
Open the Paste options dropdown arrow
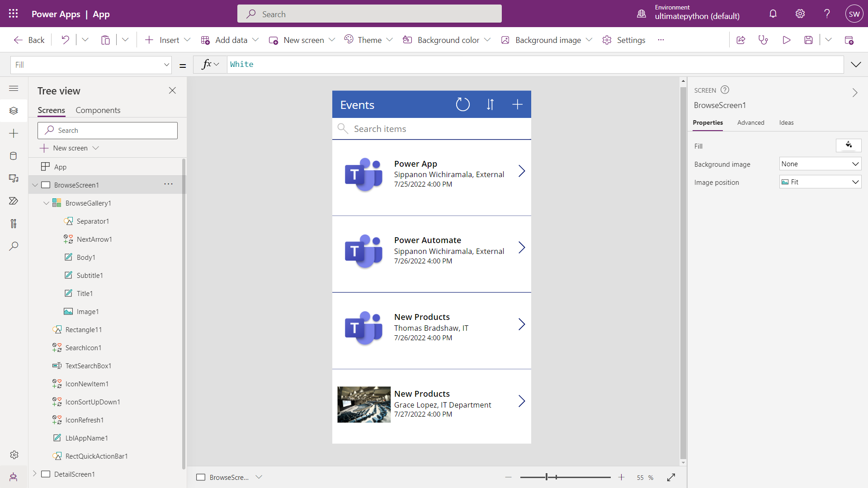(x=125, y=40)
